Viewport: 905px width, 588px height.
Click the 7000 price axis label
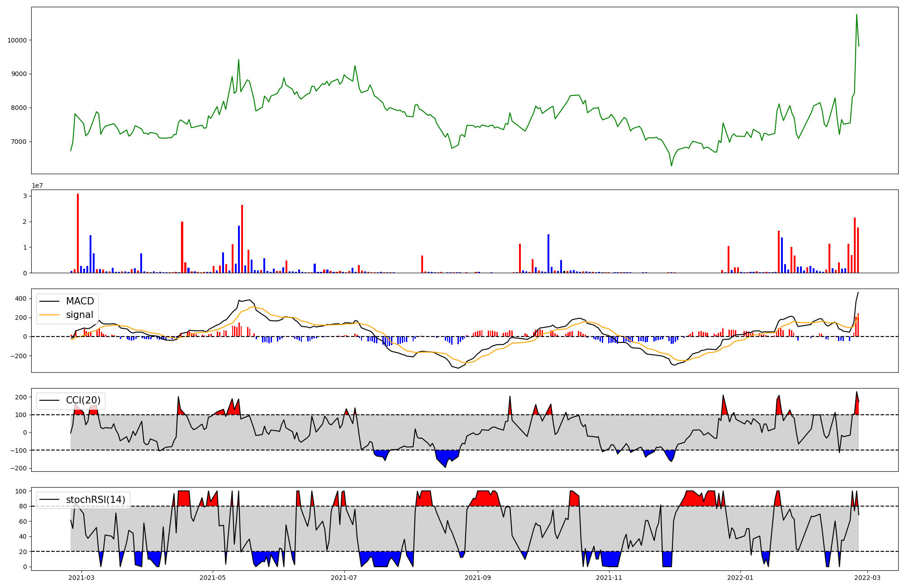(19, 142)
